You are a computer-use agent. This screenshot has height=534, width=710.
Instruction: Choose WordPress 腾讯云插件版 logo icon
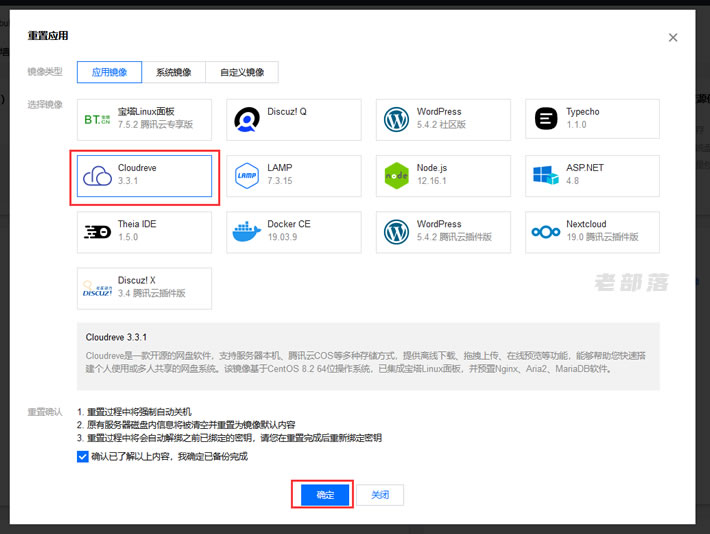(x=396, y=232)
